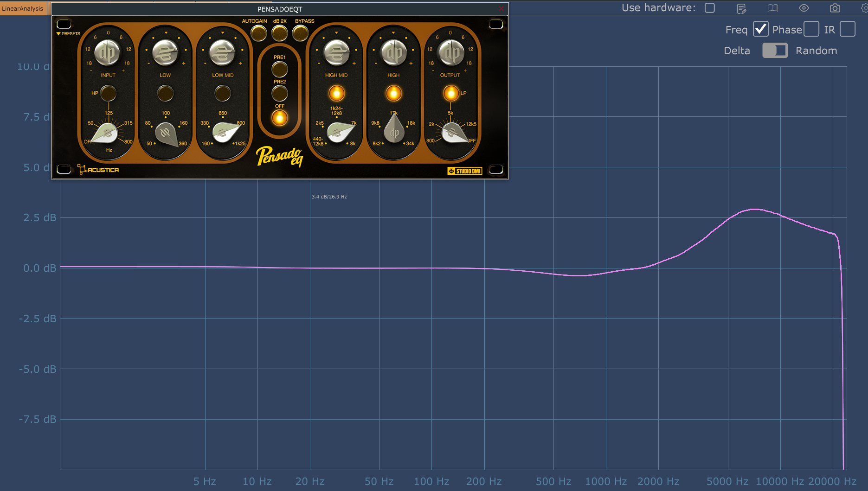Screen dimensions: 868x491
Task: Click the HP frequency selector pointer knob
Action: click(107, 134)
